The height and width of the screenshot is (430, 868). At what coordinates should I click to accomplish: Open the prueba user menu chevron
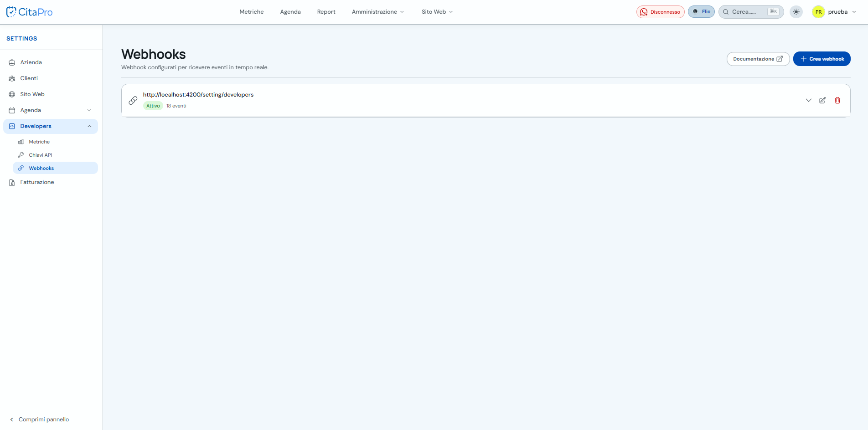tap(854, 12)
